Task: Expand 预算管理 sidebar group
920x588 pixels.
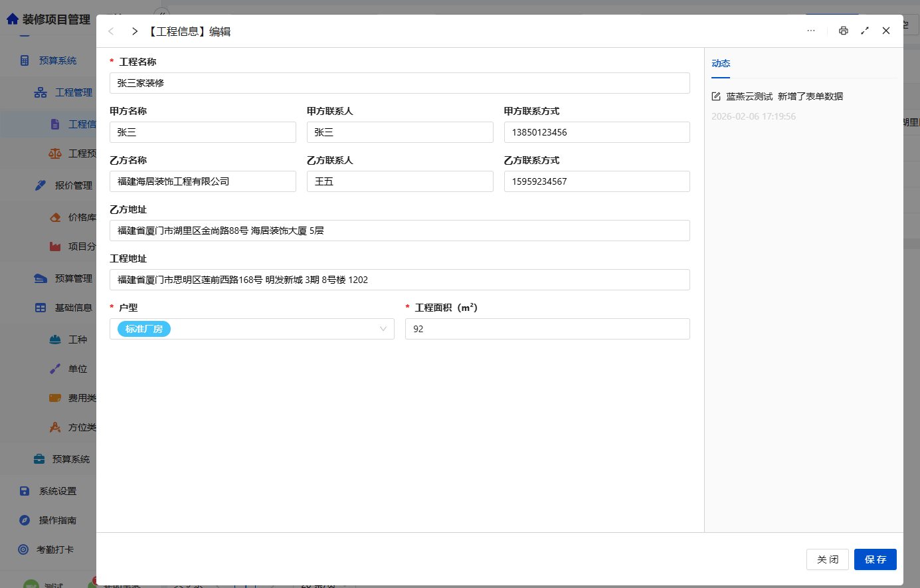Action: pos(73,278)
